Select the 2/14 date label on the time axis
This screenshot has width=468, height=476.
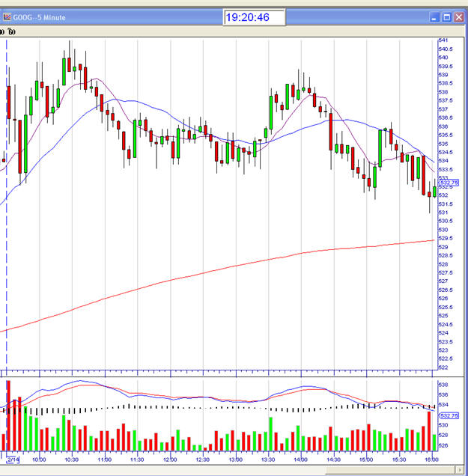point(13,460)
